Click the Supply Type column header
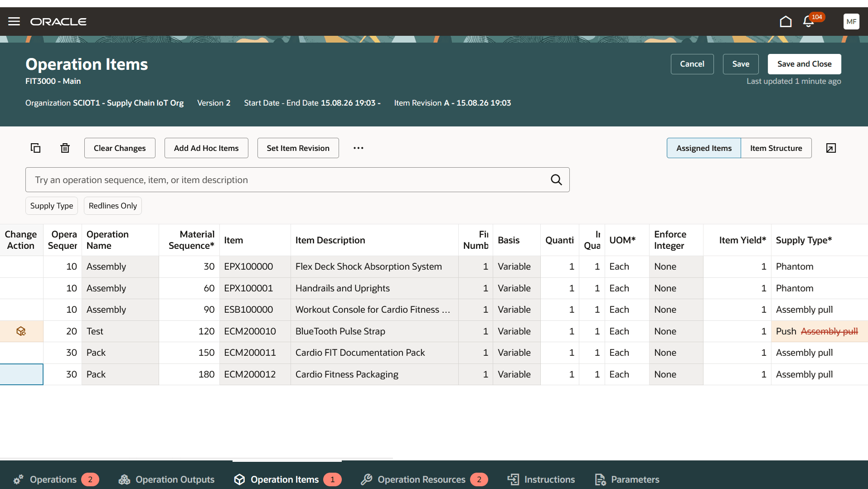The width and height of the screenshot is (868, 489). click(x=820, y=240)
